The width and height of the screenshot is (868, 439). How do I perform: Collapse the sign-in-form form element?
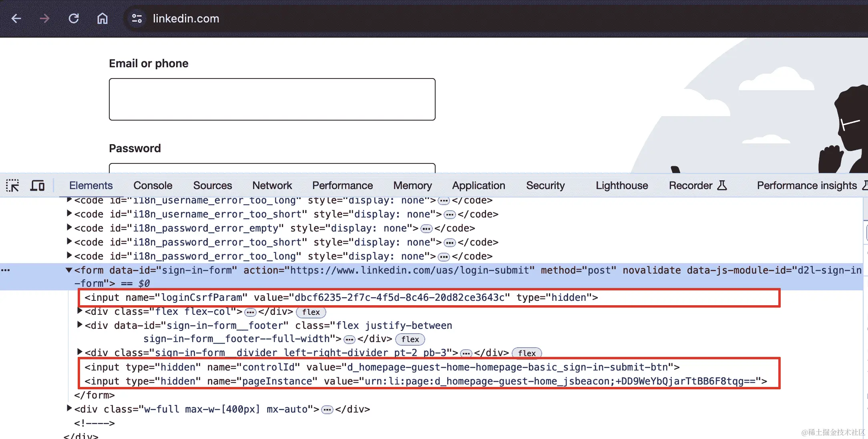click(x=69, y=270)
